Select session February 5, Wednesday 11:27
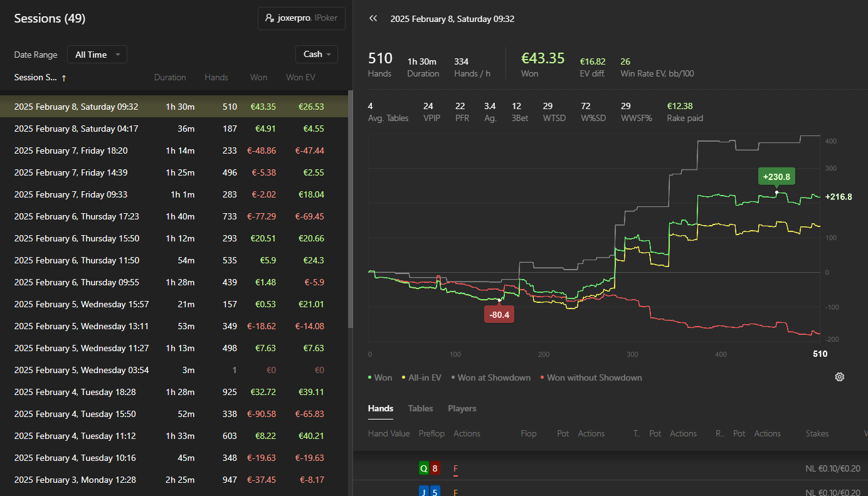This screenshot has height=496, width=868. 174,348
